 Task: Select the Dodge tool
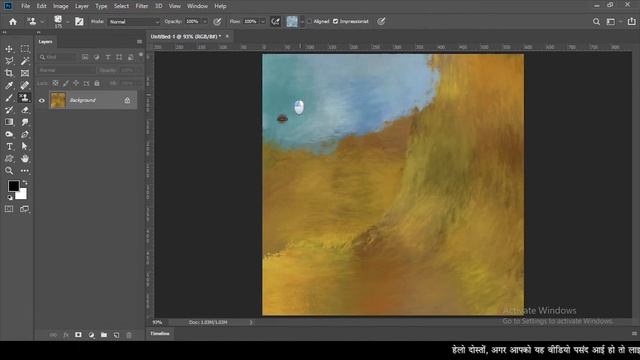[x=9, y=134]
